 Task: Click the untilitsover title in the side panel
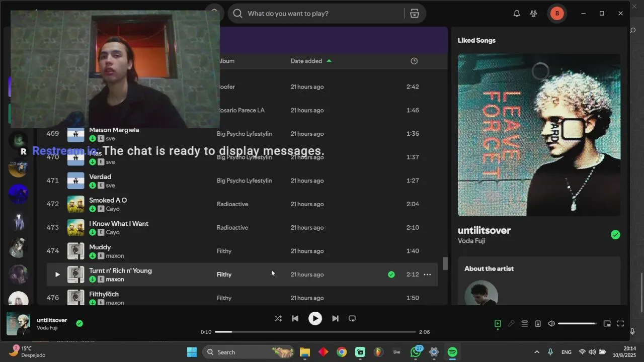(x=484, y=230)
